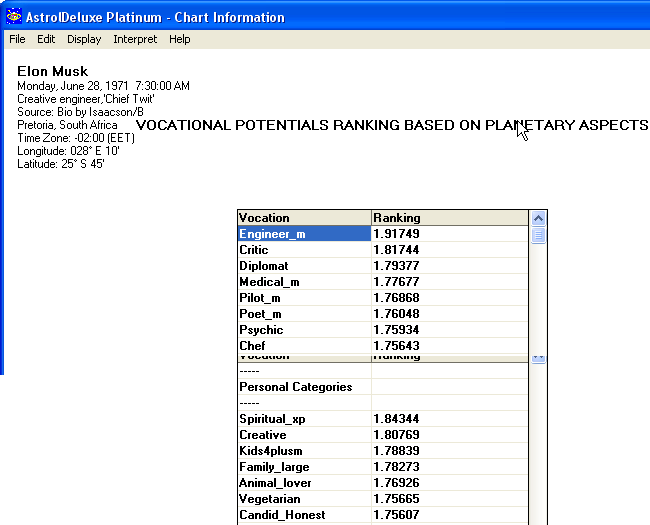Open the Display menu
Viewport: 650px width, 525px height.
point(84,39)
